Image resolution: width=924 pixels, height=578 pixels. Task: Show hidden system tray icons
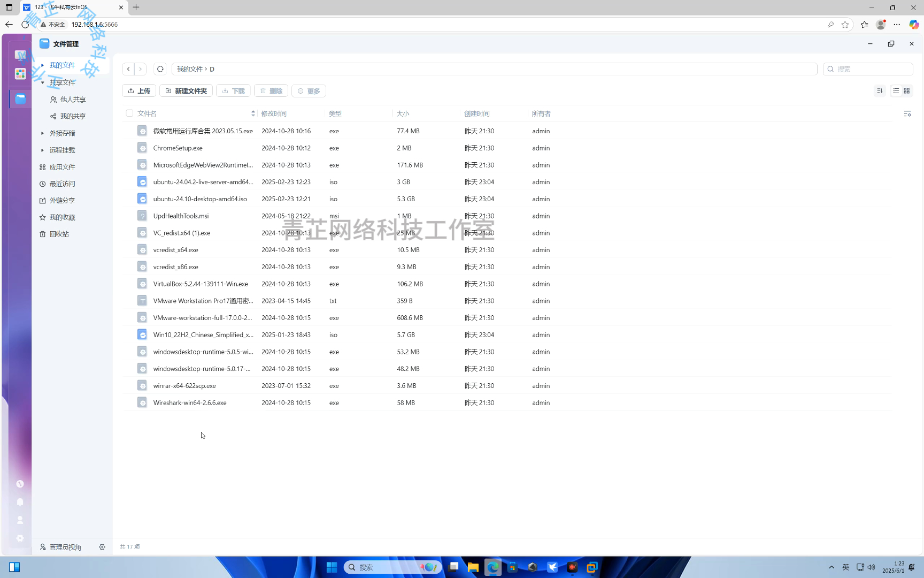tap(831, 567)
